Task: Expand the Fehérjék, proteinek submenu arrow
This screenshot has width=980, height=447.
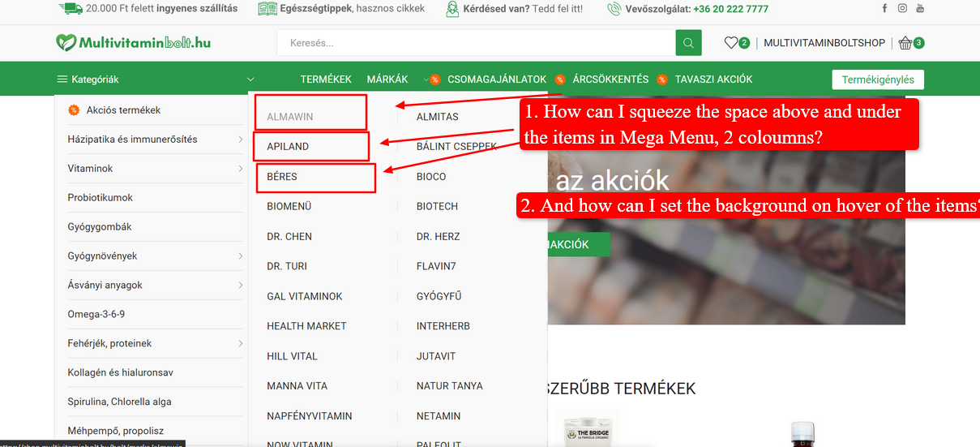Action: [x=241, y=344]
